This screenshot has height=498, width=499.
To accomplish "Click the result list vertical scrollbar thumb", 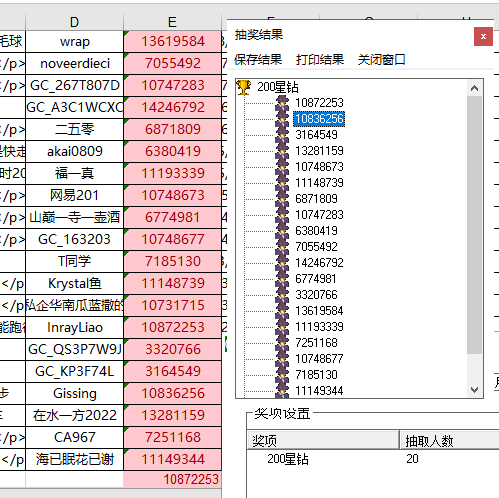I will [x=474, y=225].
